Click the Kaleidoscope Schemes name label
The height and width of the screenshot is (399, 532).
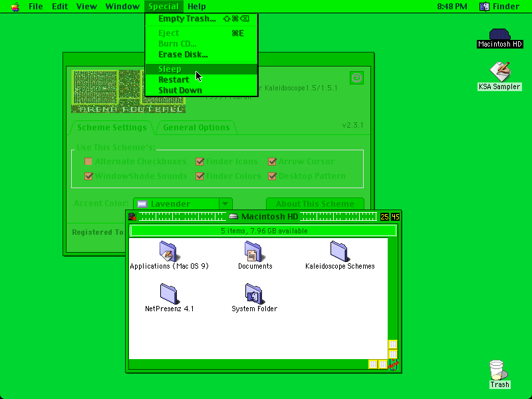[x=340, y=266]
